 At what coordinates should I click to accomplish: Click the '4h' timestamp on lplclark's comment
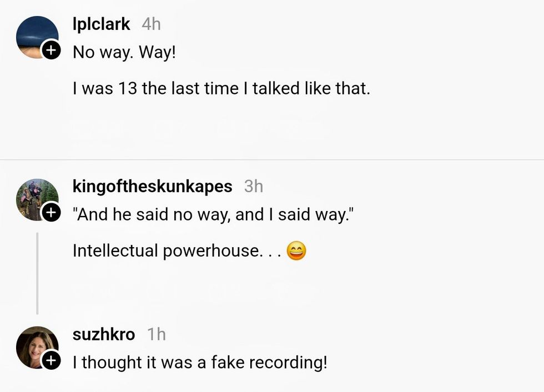(x=151, y=24)
